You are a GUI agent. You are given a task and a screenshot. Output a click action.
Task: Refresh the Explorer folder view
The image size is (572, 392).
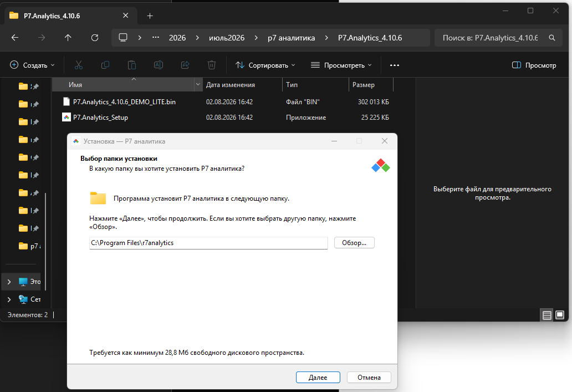coord(95,38)
